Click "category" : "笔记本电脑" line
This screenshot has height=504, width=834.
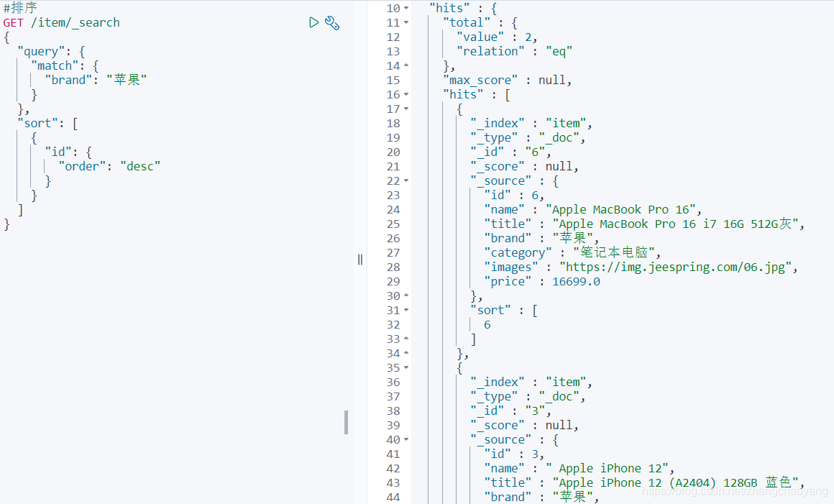point(572,252)
